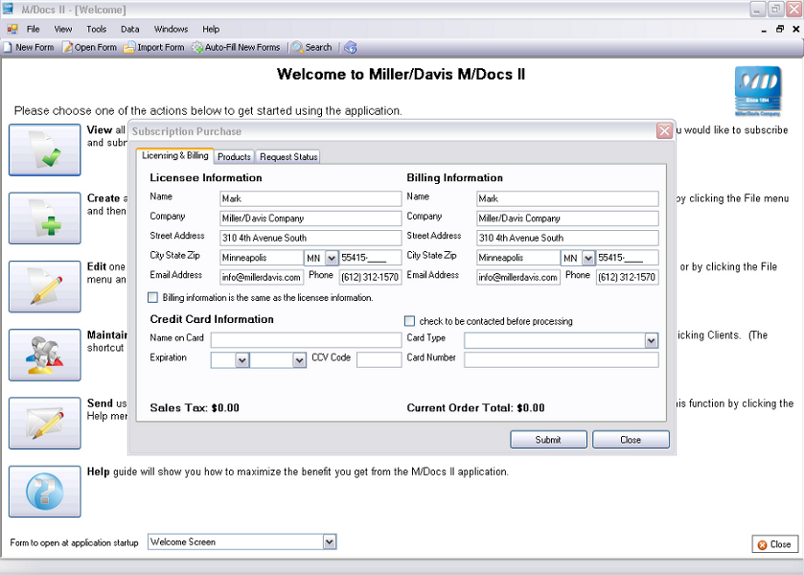Click the View all forms checkmark icon
The width and height of the screenshot is (804, 575).
45,149
